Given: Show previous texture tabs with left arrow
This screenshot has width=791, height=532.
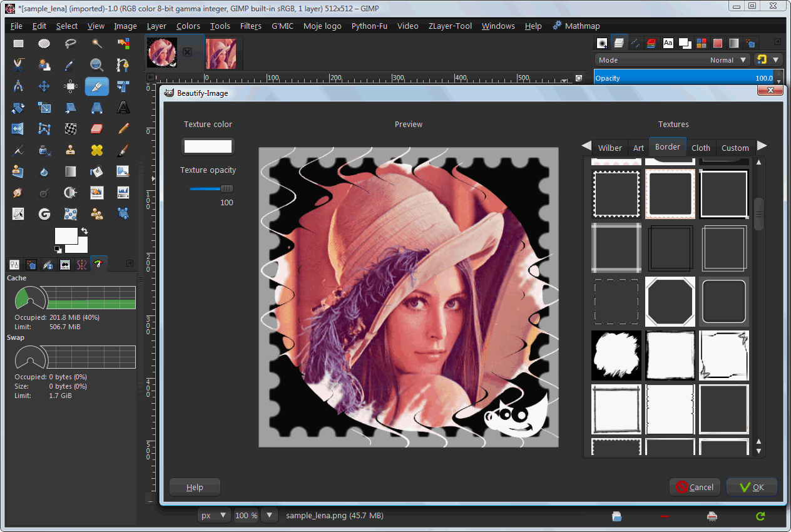Looking at the screenshot, I should (586, 146).
